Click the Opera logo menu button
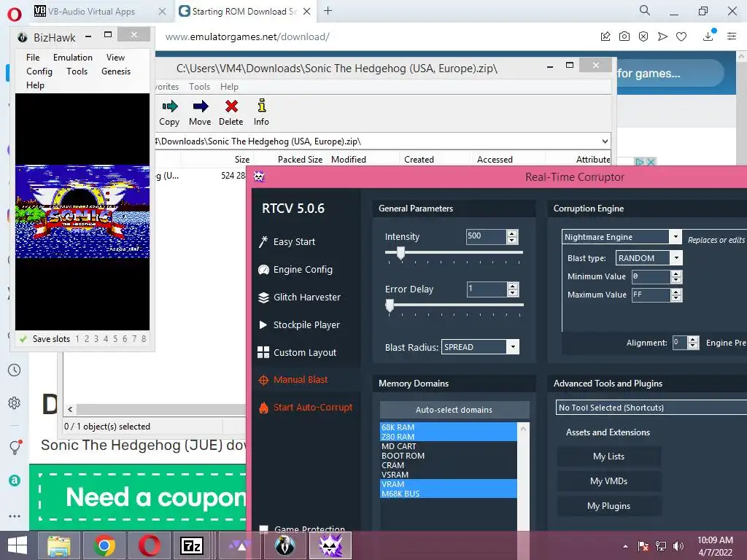 15,14
